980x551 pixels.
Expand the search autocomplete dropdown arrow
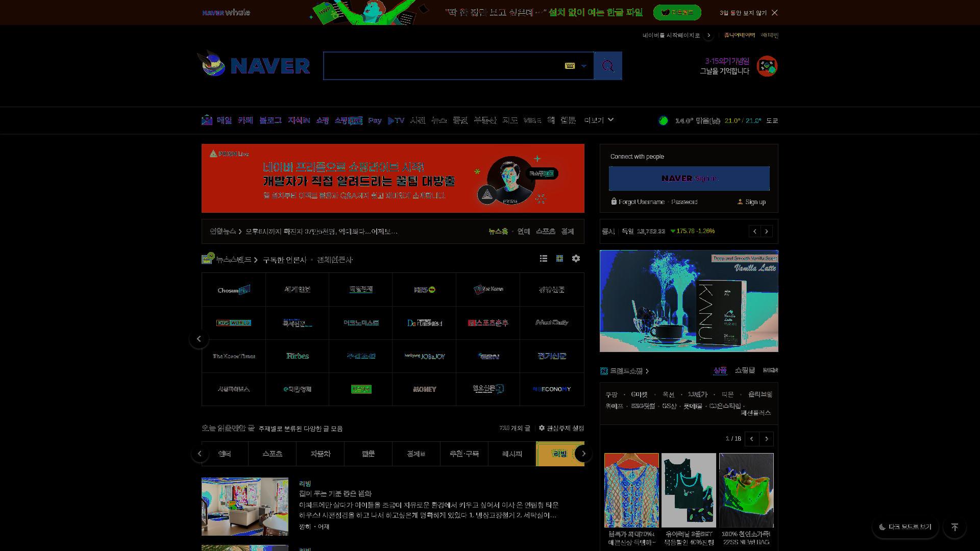(584, 66)
